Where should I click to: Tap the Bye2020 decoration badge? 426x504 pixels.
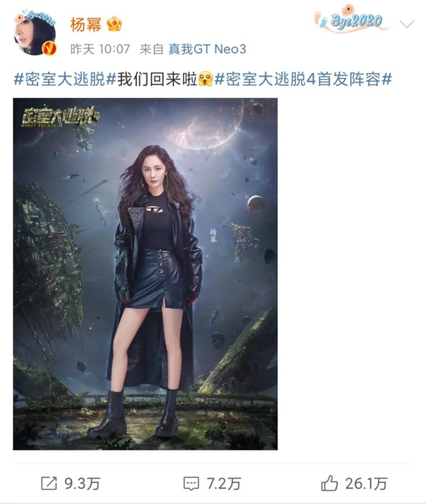pyautogui.click(x=351, y=19)
